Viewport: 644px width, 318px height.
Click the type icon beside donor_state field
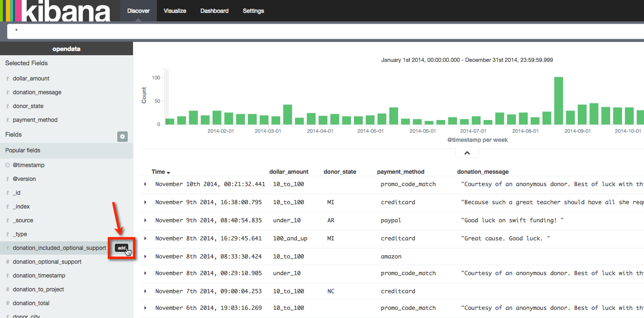(x=8, y=106)
